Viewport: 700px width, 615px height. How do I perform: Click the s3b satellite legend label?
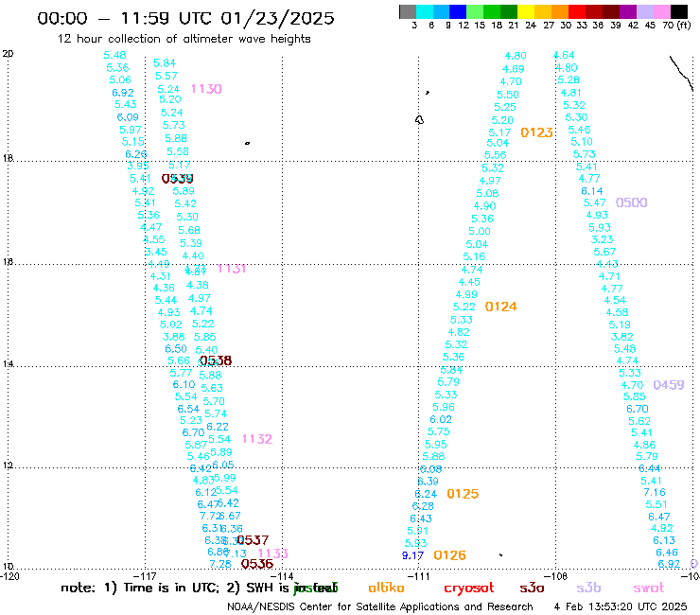pos(588,588)
